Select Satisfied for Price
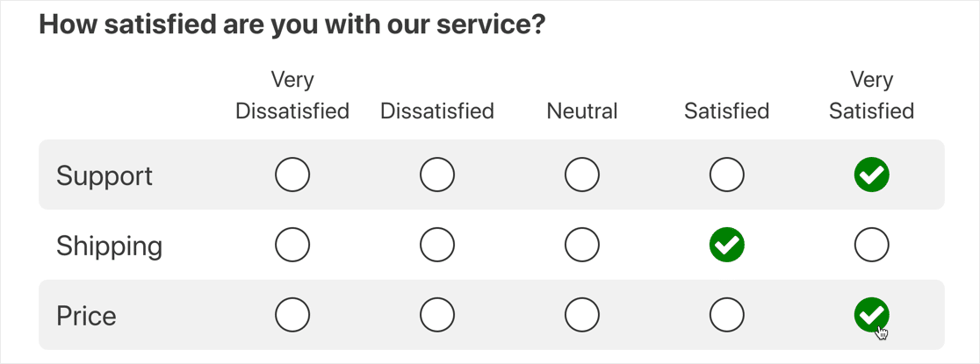The height and width of the screenshot is (364, 980). 727,315
